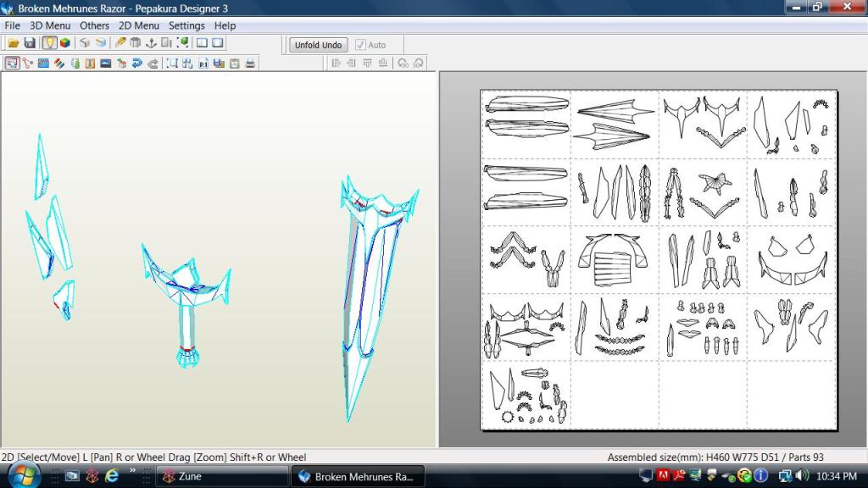Click the Windows Start orb

(23, 475)
